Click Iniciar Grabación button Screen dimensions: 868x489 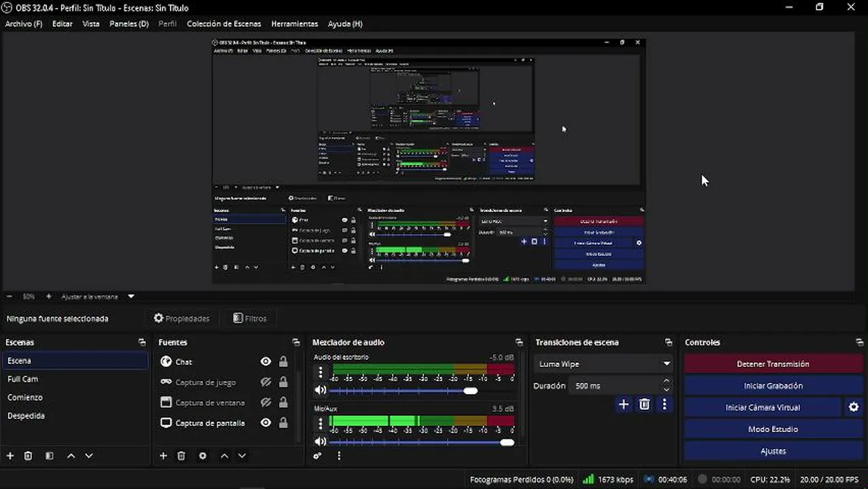773,386
